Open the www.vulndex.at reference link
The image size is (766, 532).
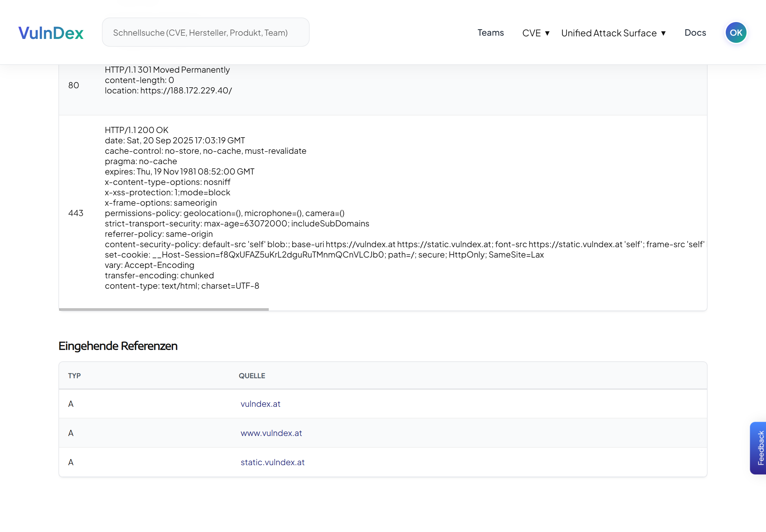[271, 433]
